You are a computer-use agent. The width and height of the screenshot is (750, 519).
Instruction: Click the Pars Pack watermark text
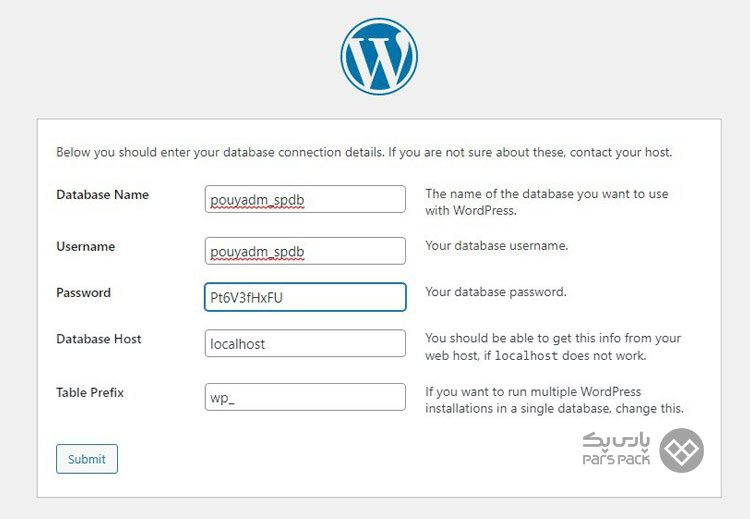point(616,449)
